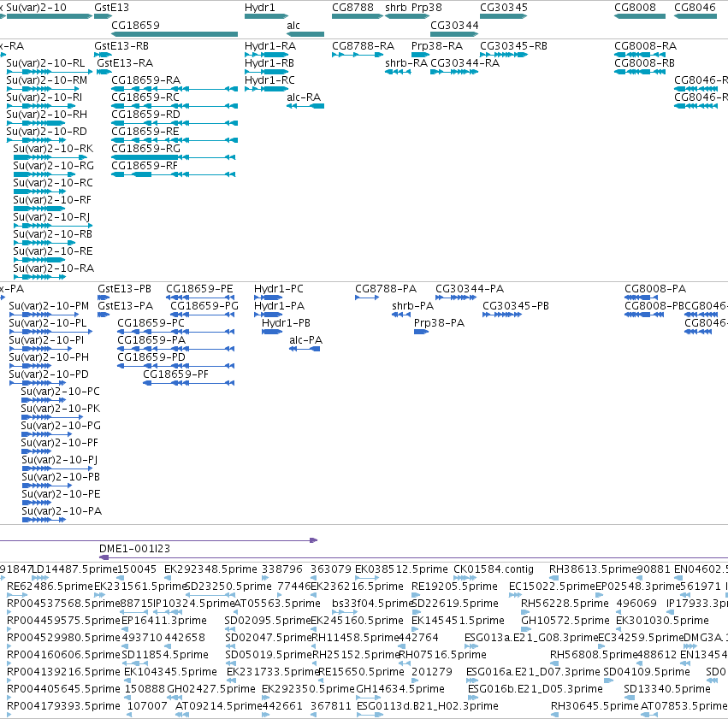Select protein alc-PA

coord(305,349)
